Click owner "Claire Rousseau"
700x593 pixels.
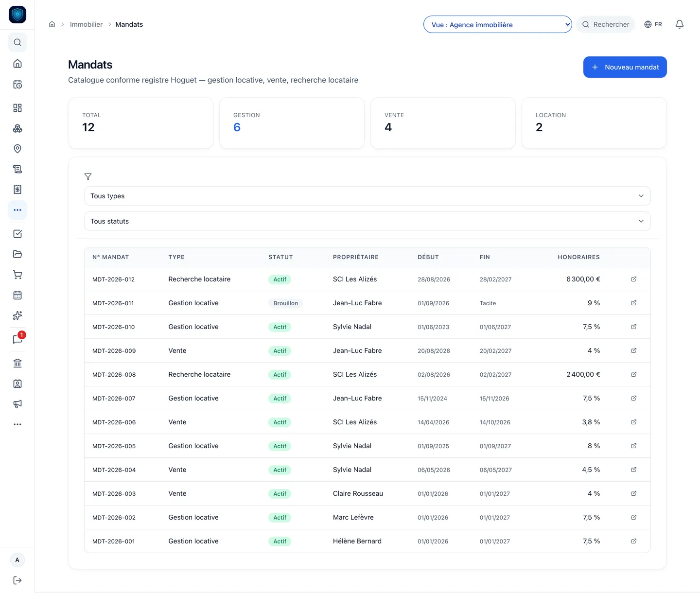click(358, 493)
